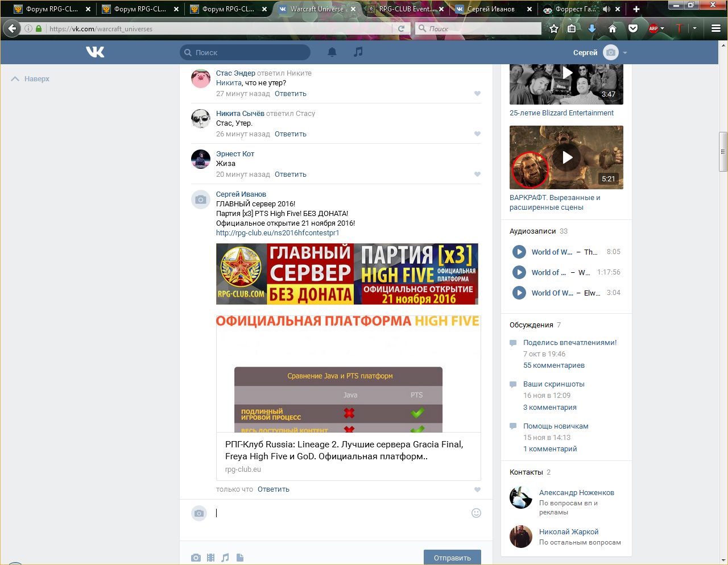
Task: Open the VK notifications bell
Action: [x=332, y=52]
